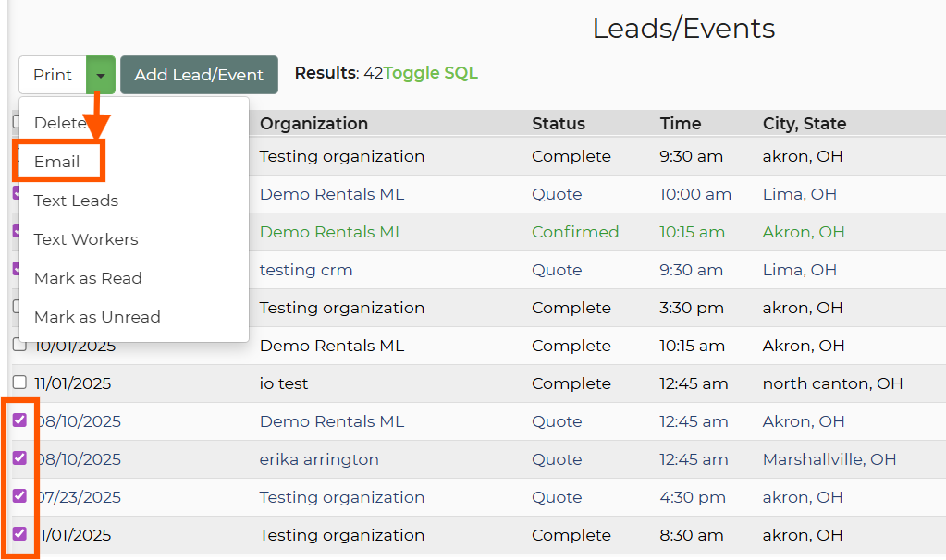Click the Add Lead/Event button
The height and width of the screenshot is (560, 946).
pyautogui.click(x=199, y=75)
